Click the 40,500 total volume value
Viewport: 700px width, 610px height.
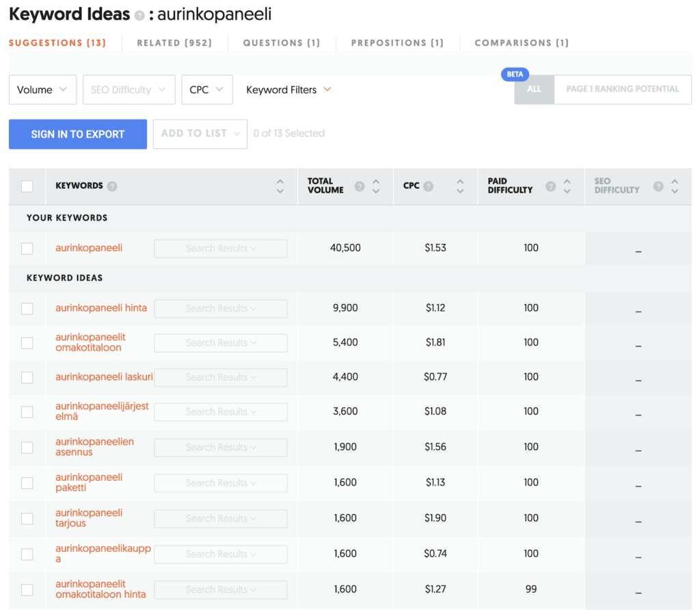[x=345, y=248]
